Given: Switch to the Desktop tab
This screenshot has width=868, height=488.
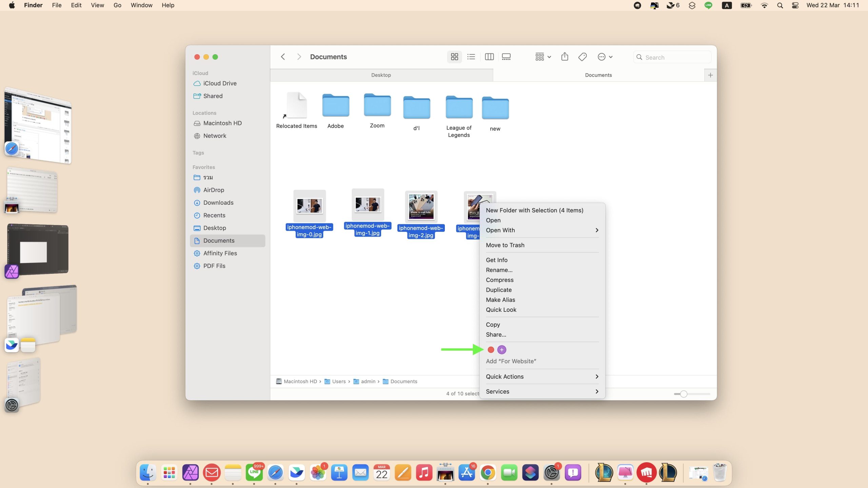Looking at the screenshot, I should [381, 75].
